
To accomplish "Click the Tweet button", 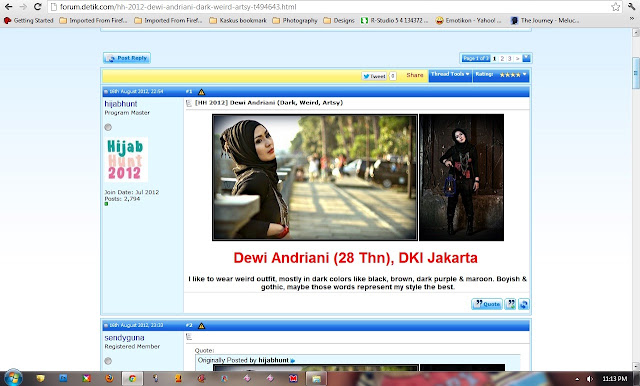I will [x=374, y=76].
